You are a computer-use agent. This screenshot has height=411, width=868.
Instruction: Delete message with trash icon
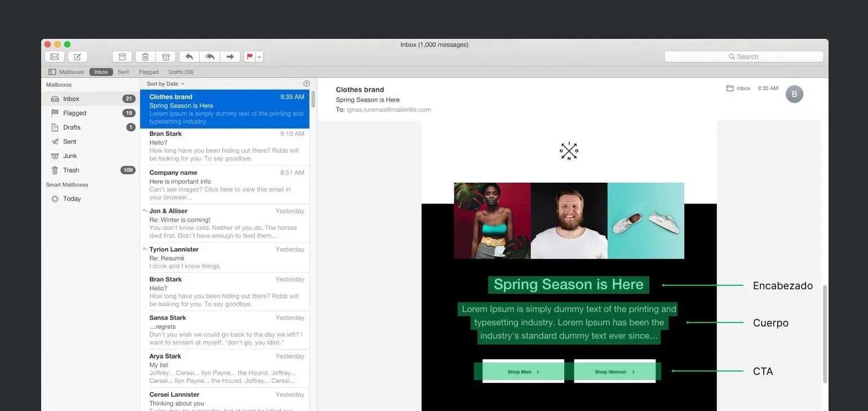pyautogui.click(x=145, y=57)
